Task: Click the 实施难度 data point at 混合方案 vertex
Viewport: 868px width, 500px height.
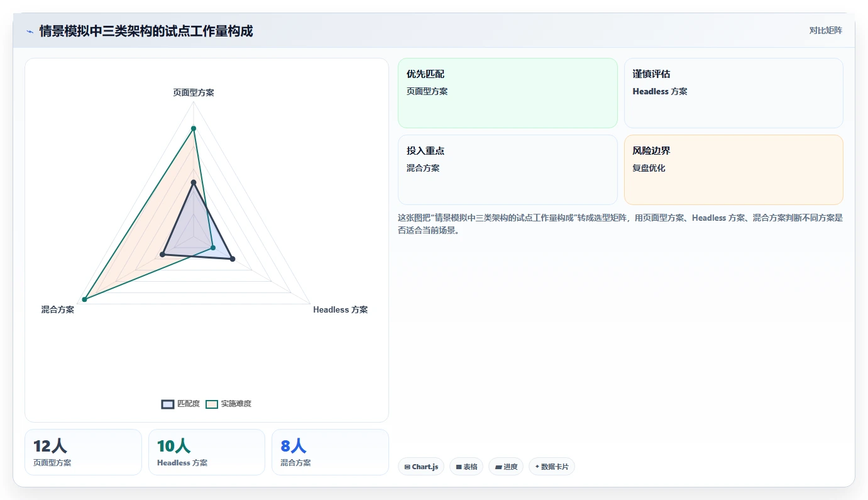Action: click(84, 299)
